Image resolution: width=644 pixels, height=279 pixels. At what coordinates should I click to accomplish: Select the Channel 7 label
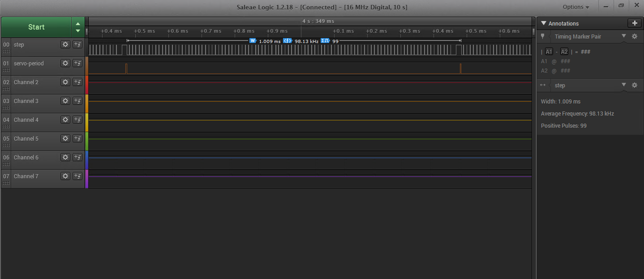[x=26, y=176]
